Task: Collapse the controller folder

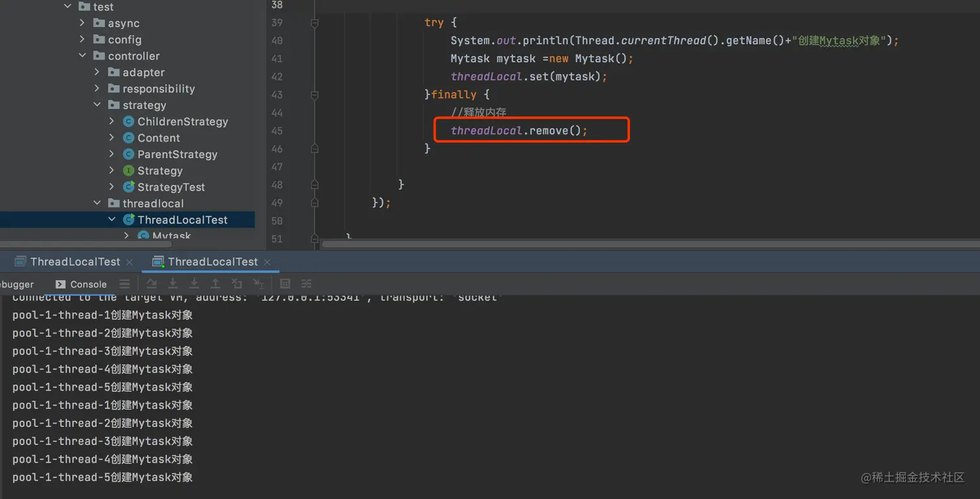Action: click(82, 56)
